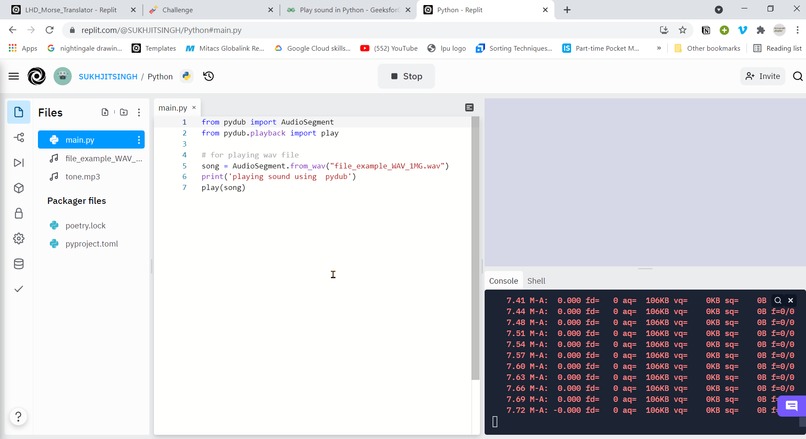Add a new file icon
Viewport: 806px width, 439px height.
(x=105, y=112)
